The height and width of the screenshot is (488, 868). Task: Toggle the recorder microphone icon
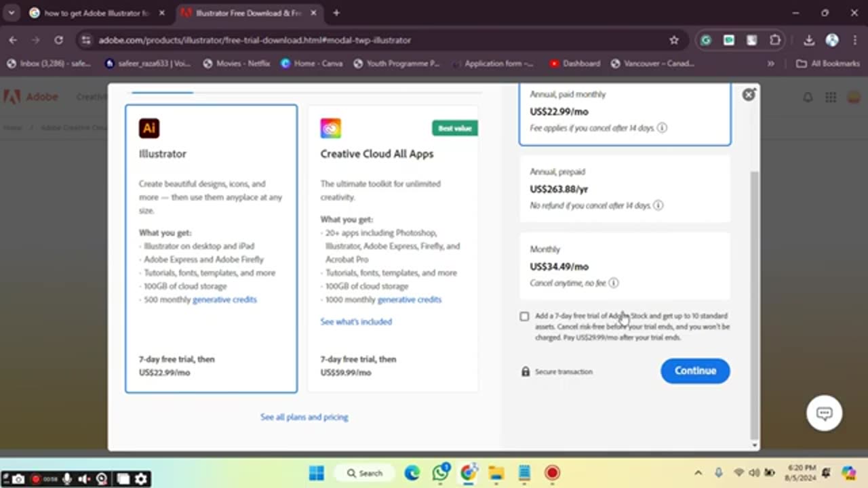coord(67,479)
